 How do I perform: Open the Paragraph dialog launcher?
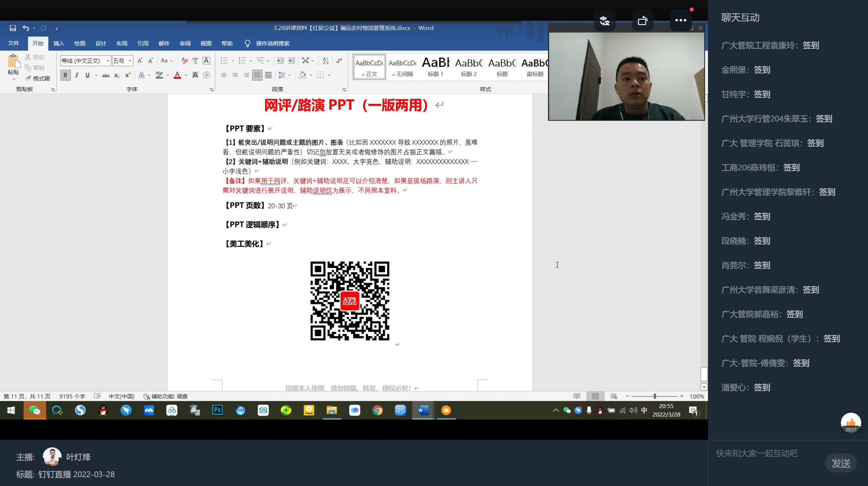(x=344, y=90)
